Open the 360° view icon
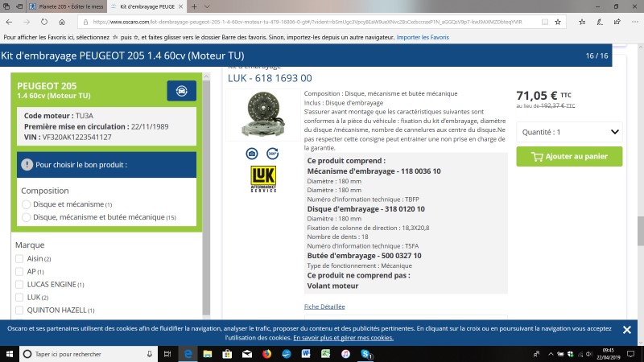The image size is (644, 362). [x=272, y=154]
